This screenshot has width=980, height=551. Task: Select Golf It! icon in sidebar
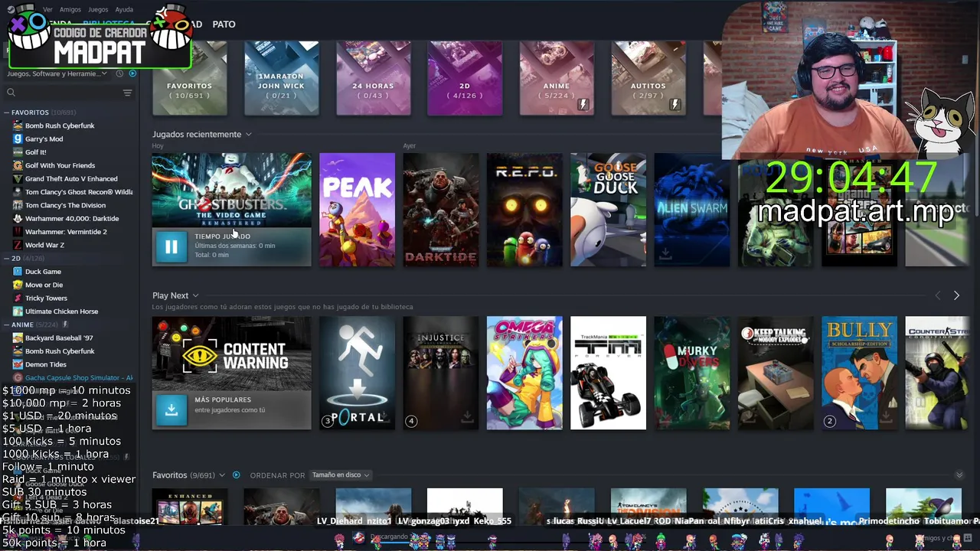[x=18, y=152]
